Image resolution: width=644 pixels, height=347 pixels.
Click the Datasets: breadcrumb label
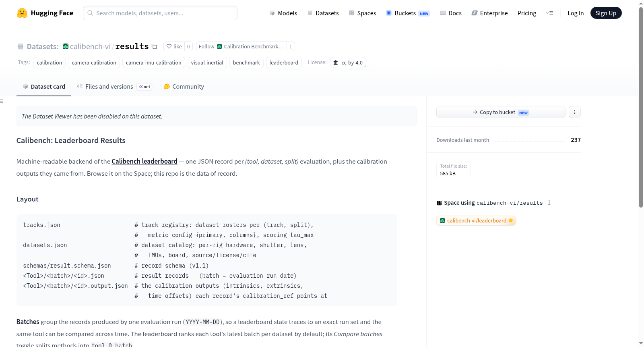coord(43,46)
